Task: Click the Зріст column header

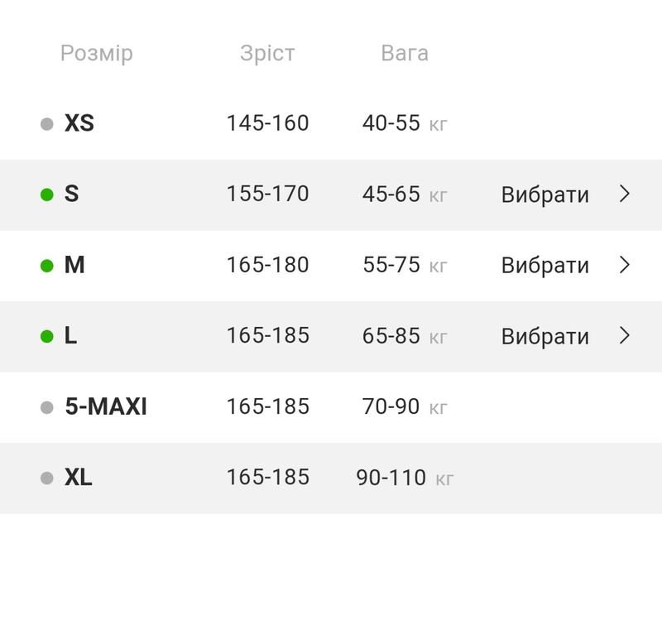Action: point(267,54)
